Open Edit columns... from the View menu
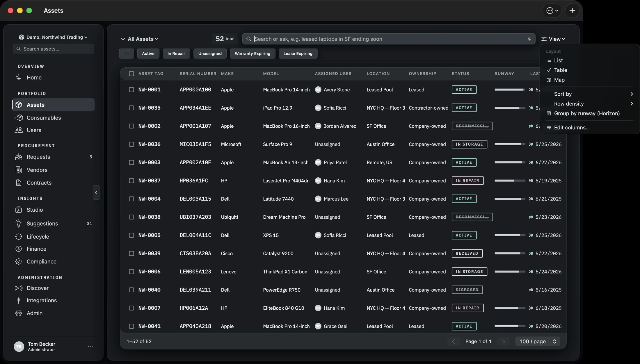The image size is (640, 364). [590, 128]
